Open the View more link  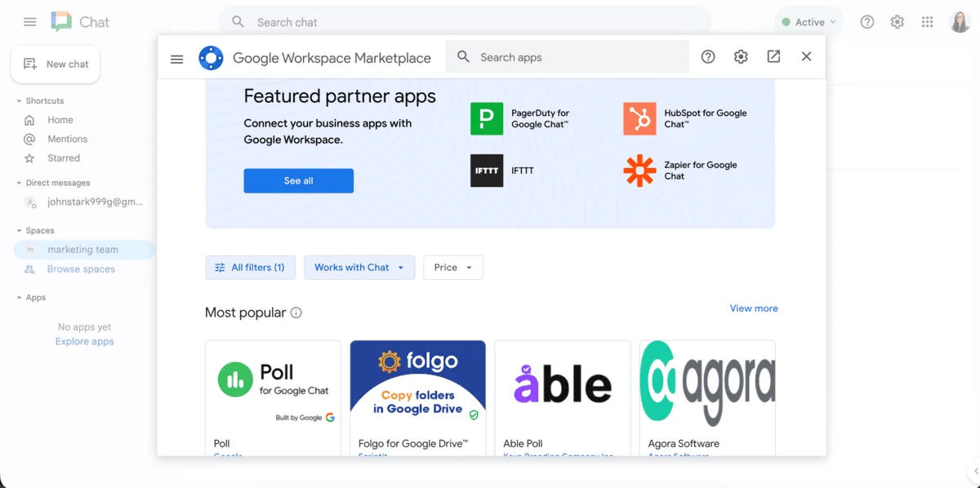point(753,308)
